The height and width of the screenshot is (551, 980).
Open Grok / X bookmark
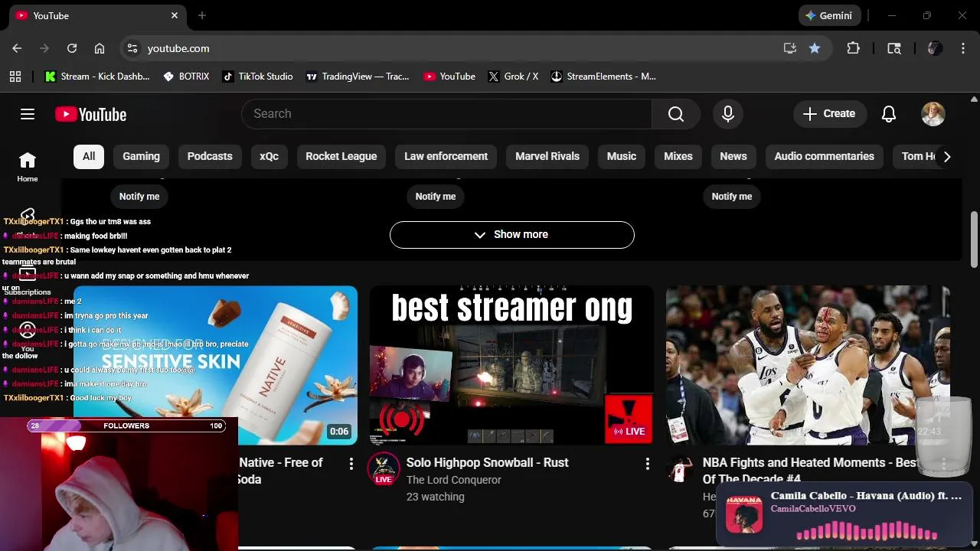pos(513,77)
